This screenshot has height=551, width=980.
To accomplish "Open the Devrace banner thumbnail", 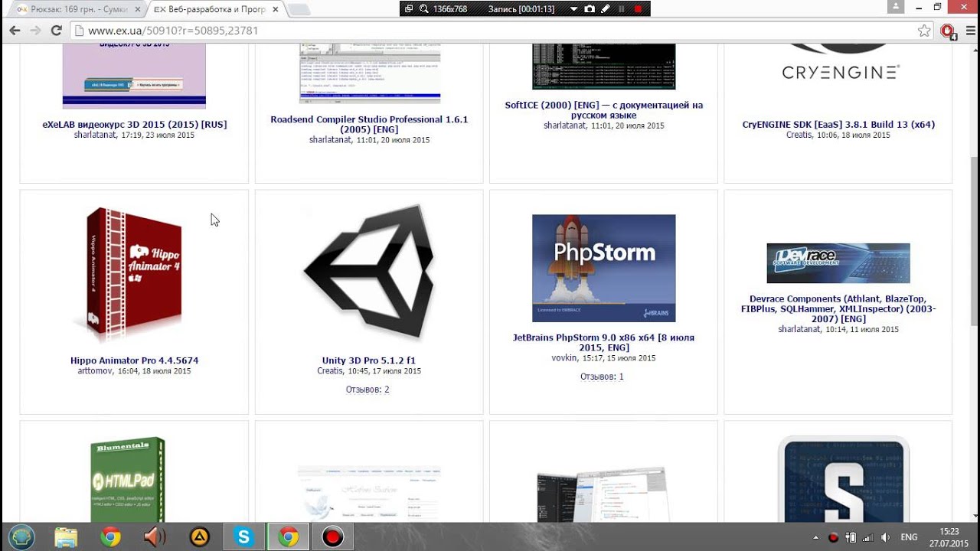I will click(838, 263).
